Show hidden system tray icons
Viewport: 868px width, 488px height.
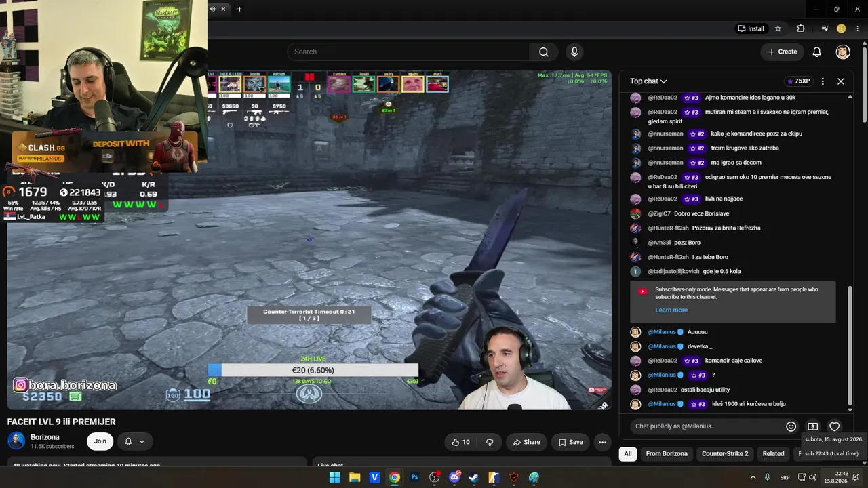coord(753,477)
